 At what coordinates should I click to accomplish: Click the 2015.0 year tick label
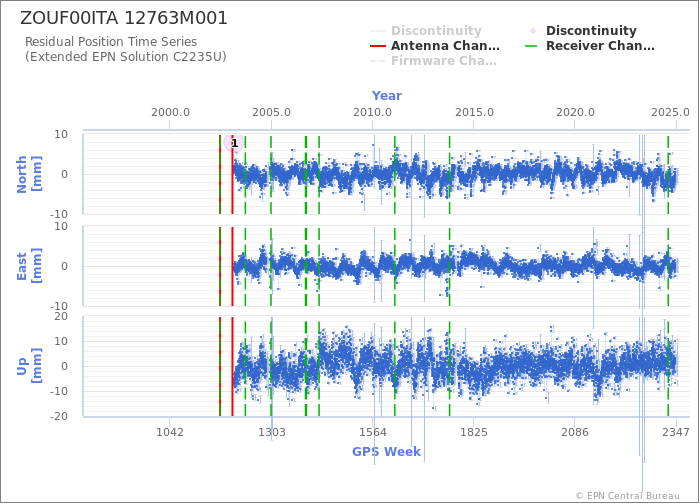click(474, 112)
